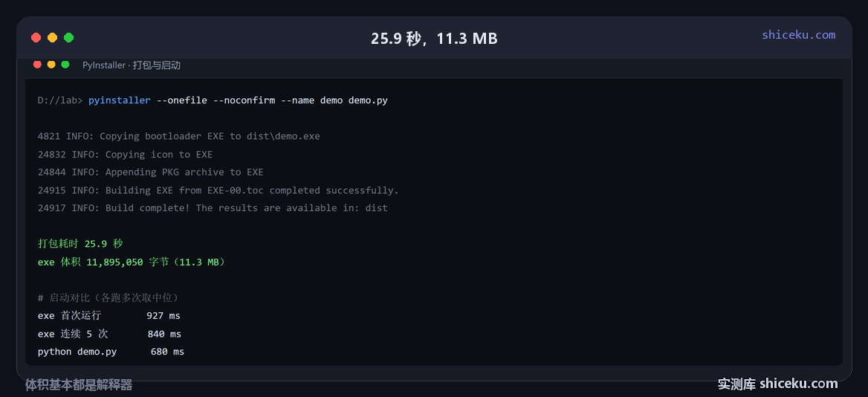868x397 pixels.
Task: Click the 'D://lab>' prompt text
Action: coord(59,101)
